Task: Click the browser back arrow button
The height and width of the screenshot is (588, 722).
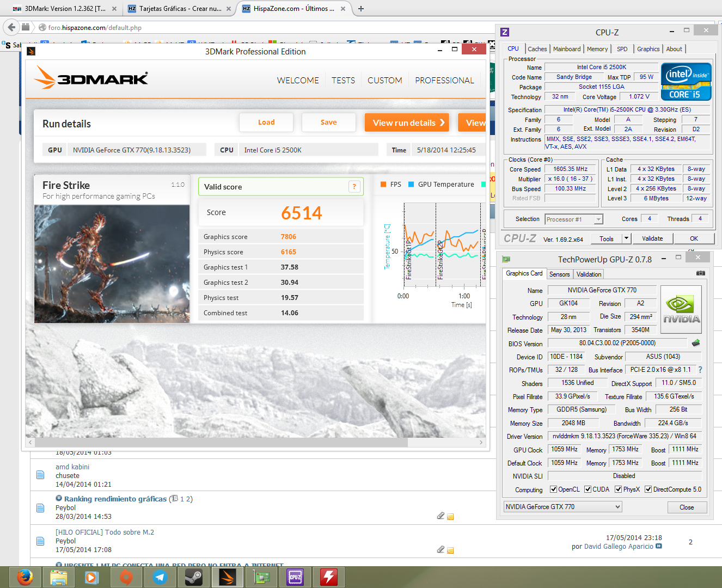Action: pyautogui.click(x=11, y=27)
